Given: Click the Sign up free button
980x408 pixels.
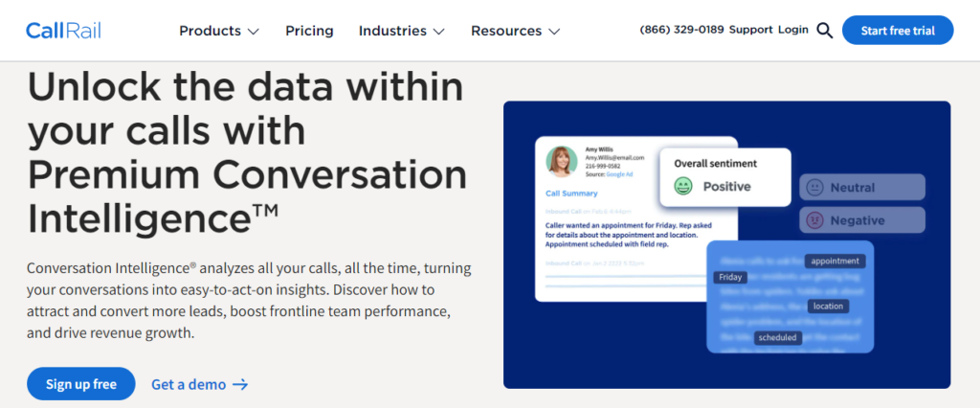Looking at the screenshot, I should [x=81, y=384].
